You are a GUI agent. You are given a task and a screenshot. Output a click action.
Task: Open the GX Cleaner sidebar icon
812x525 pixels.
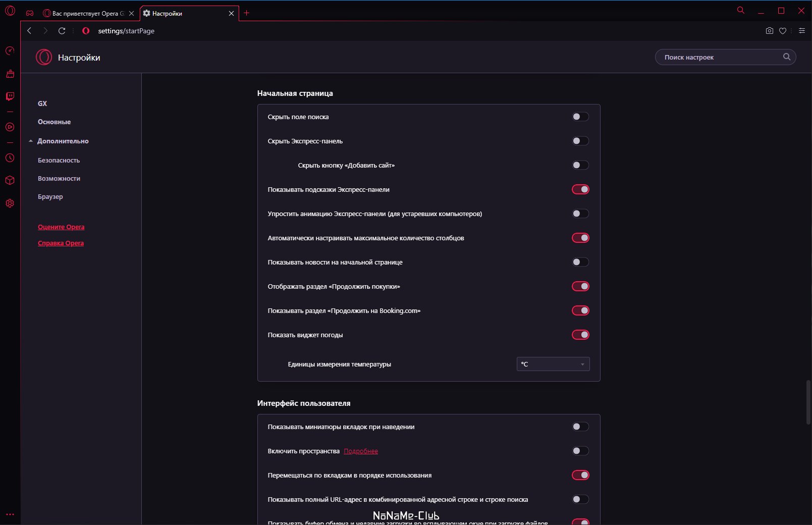click(x=10, y=74)
